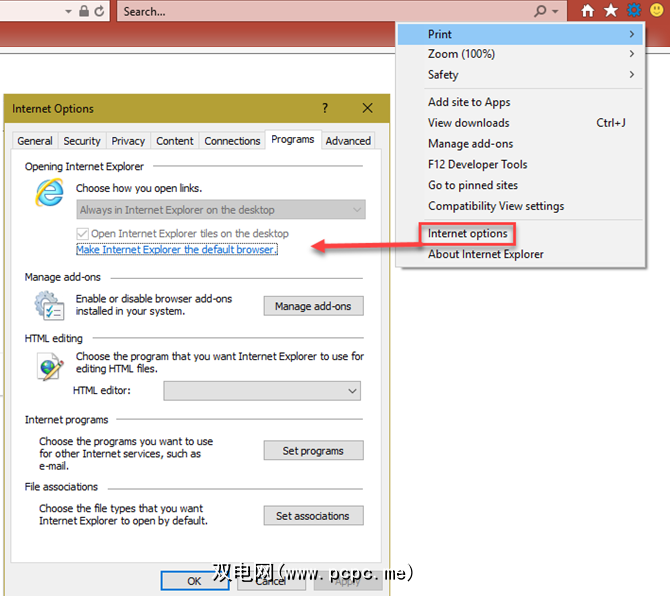Open the Tools gear icon
This screenshot has height=596, width=670.
pyautogui.click(x=634, y=10)
